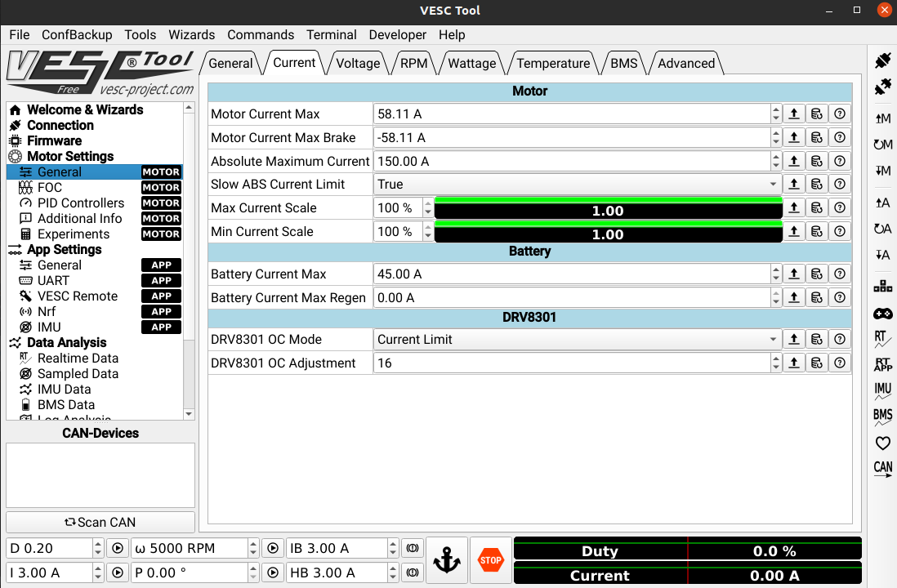Apply handbrake button next to HB 3.00 A
The image size is (897, 588).
tap(412, 572)
